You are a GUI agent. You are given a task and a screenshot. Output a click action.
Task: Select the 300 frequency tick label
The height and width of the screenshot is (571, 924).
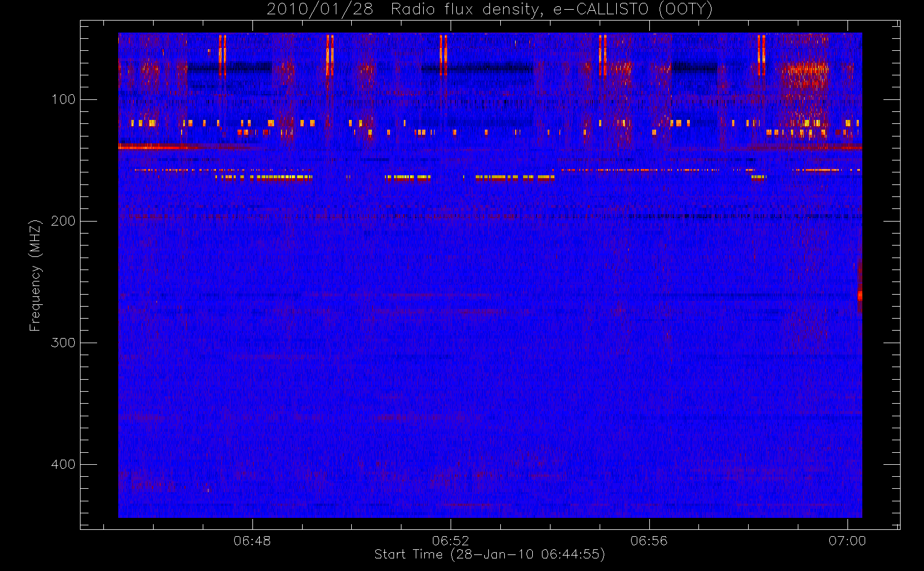63,343
